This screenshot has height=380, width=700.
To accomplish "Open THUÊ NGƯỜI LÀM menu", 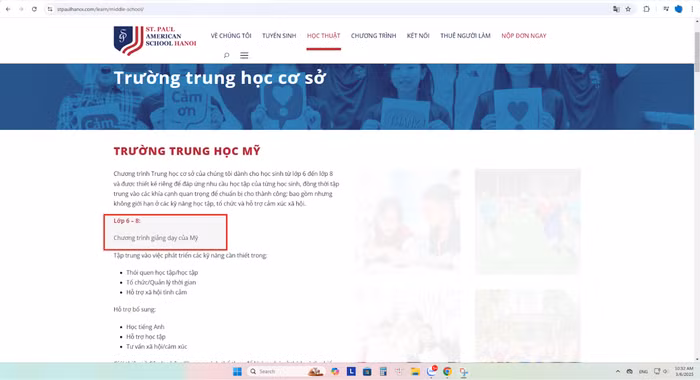I will click(465, 36).
